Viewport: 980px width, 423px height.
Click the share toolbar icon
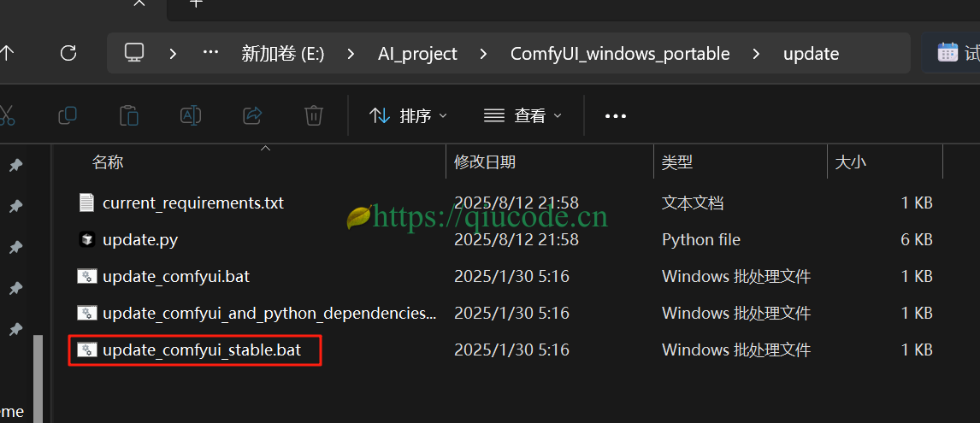252,115
